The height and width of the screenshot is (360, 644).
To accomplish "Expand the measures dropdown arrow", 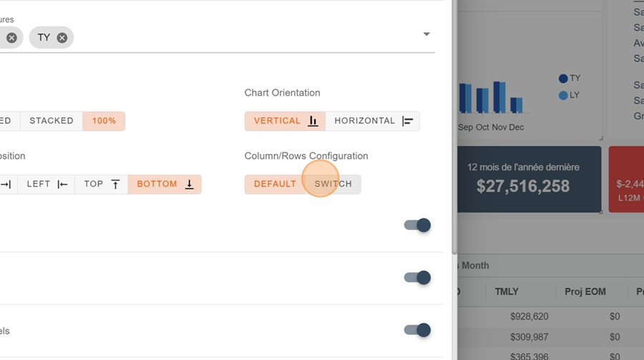I will [x=426, y=34].
